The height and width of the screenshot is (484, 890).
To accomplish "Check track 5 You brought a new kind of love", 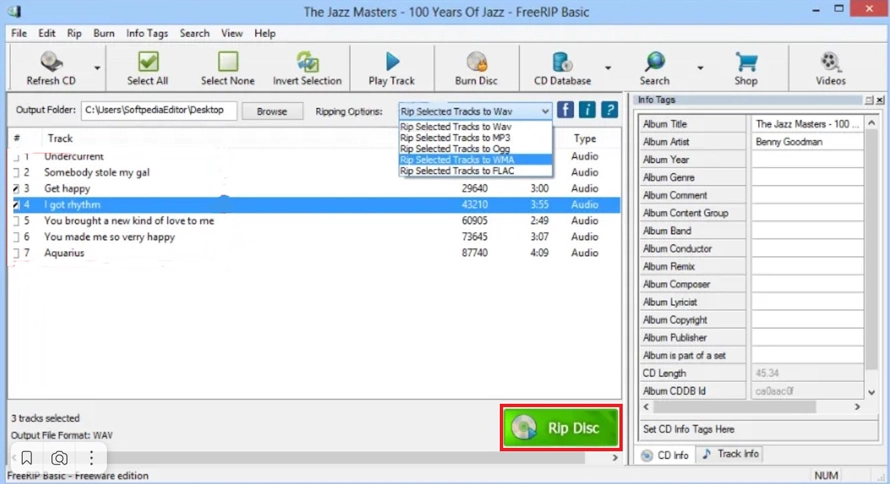I will 16,221.
